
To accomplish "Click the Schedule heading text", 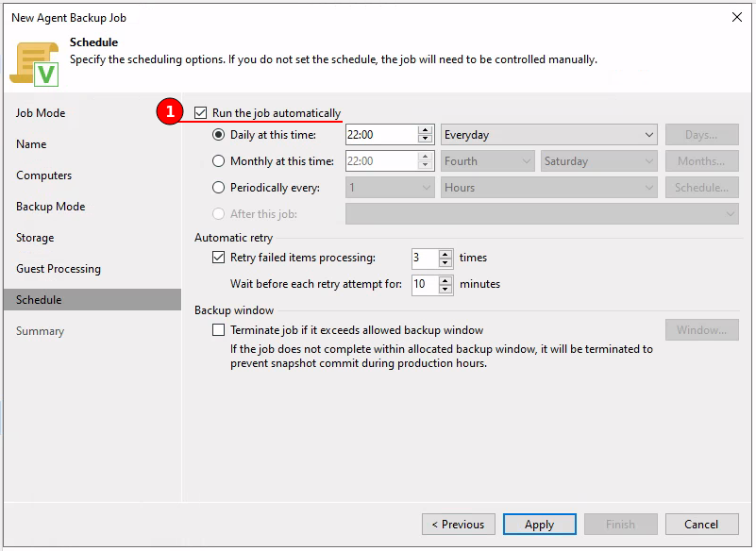I will tap(93, 42).
